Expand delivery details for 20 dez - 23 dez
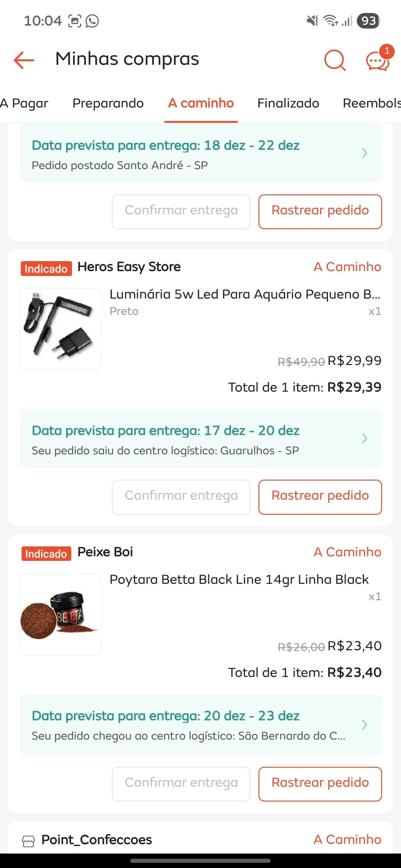The height and width of the screenshot is (868, 401). click(364, 724)
